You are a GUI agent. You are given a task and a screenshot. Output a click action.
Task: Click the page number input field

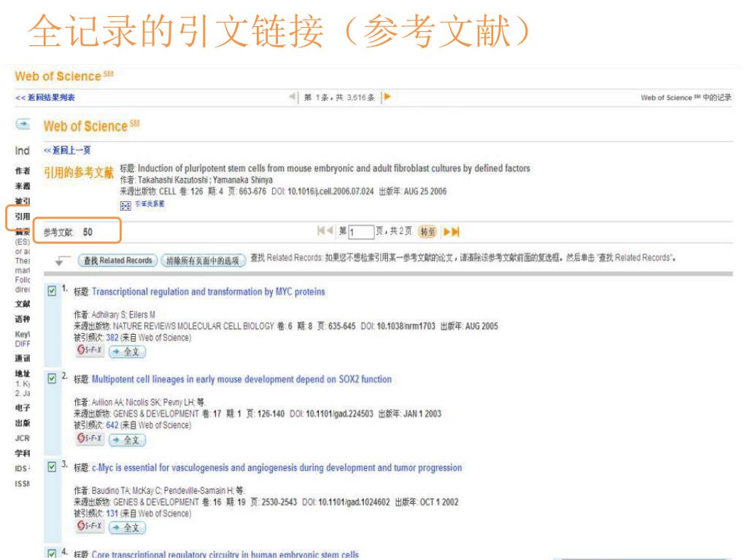[x=362, y=232]
